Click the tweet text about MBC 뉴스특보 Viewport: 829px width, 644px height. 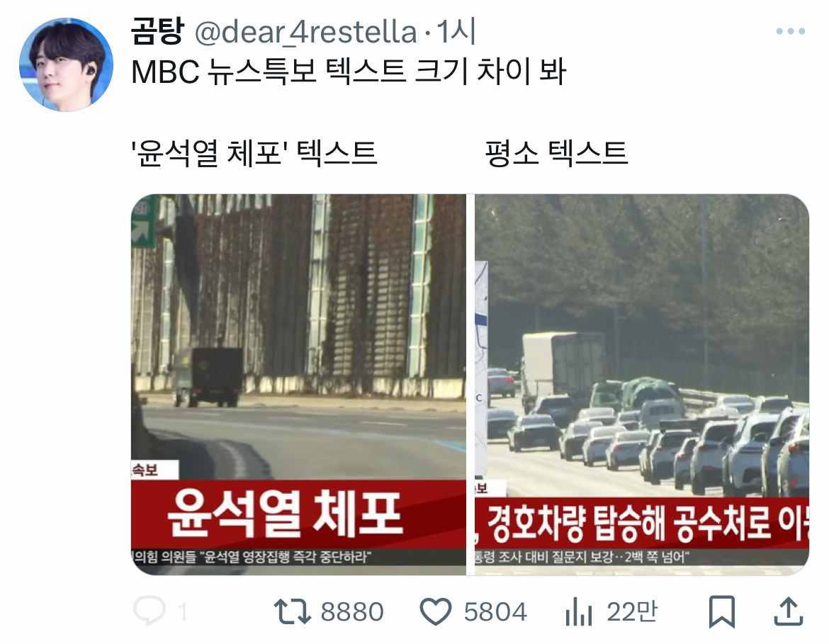pyautogui.click(x=349, y=72)
